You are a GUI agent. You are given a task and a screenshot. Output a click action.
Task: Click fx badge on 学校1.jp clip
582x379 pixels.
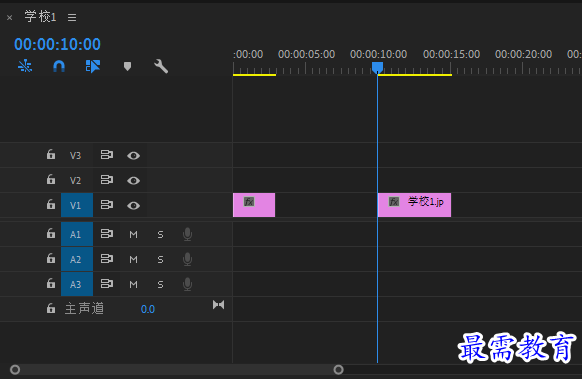coord(394,202)
